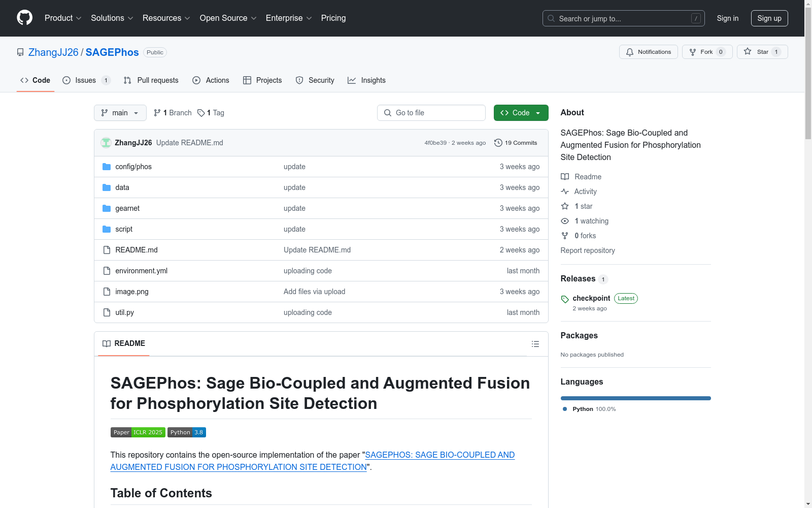The image size is (812, 508).
Task: Click the search magnifier icon in header
Action: pyautogui.click(x=551, y=18)
